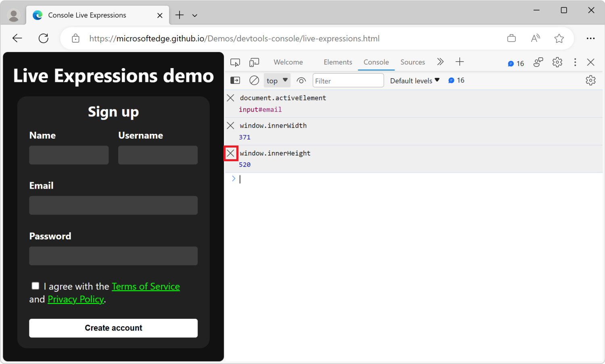The width and height of the screenshot is (605, 364).
Task: Open the Customize DevTools three-dot menu
Action: click(x=575, y=62)
